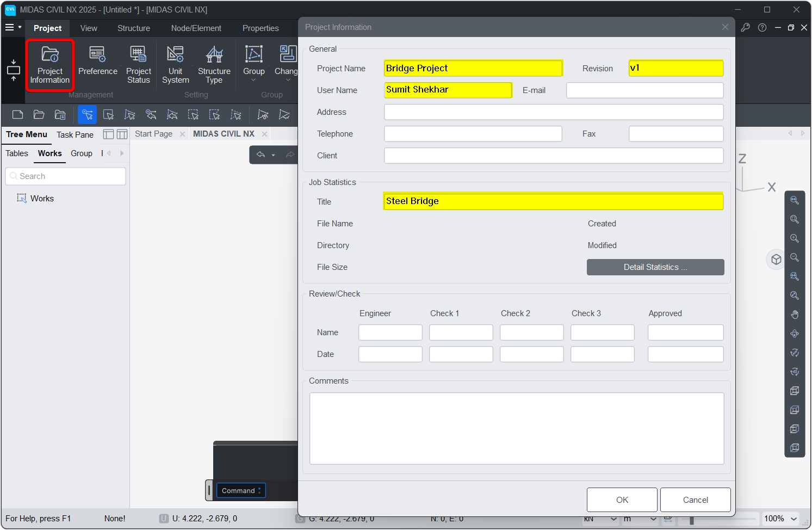Switch to the Group tab in Tree Menu
Image resolution: width=812 pixels, height=530 pixels.
pyautogui.click(x=82, y=153)
